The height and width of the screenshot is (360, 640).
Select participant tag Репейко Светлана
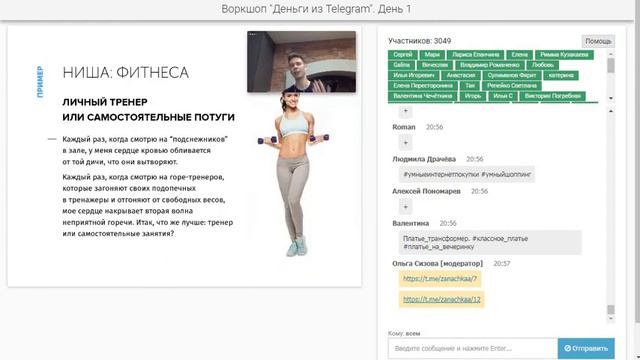511,86
